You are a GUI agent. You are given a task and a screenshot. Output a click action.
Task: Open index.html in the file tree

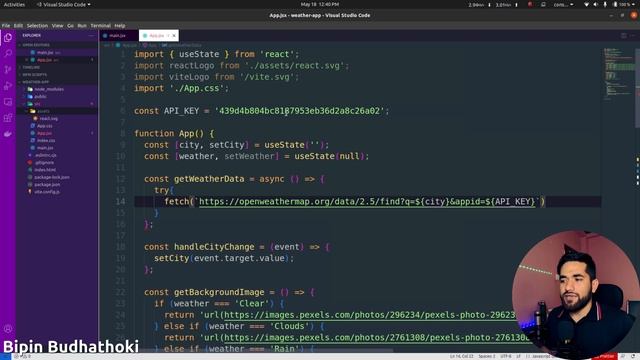(56, 170)
